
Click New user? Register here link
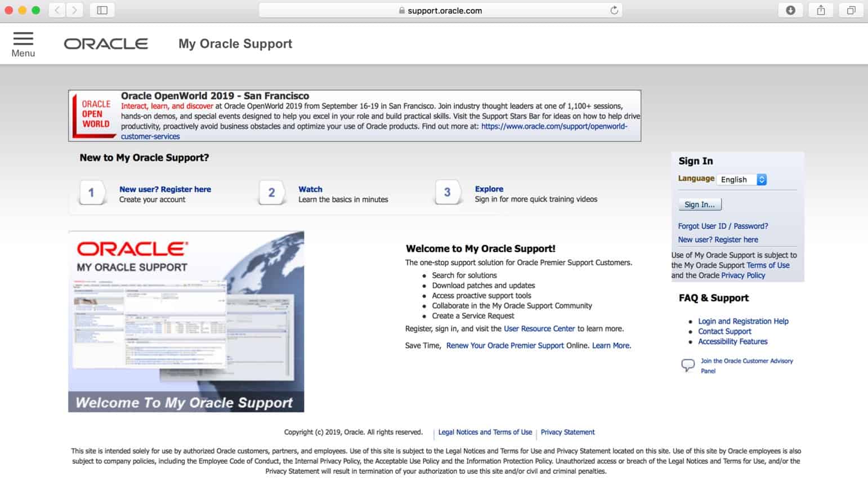point(718,239)
